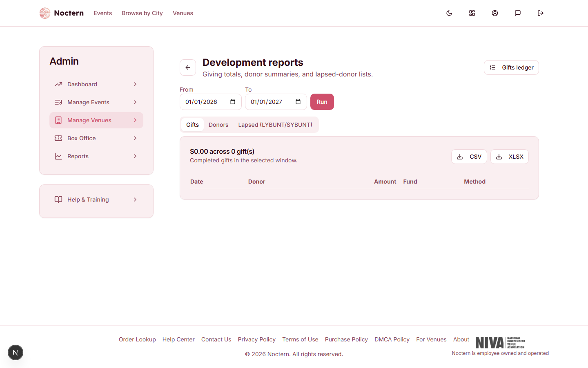Open the Terms of Use link
588x368 pixels.
(x=300, y=339)
